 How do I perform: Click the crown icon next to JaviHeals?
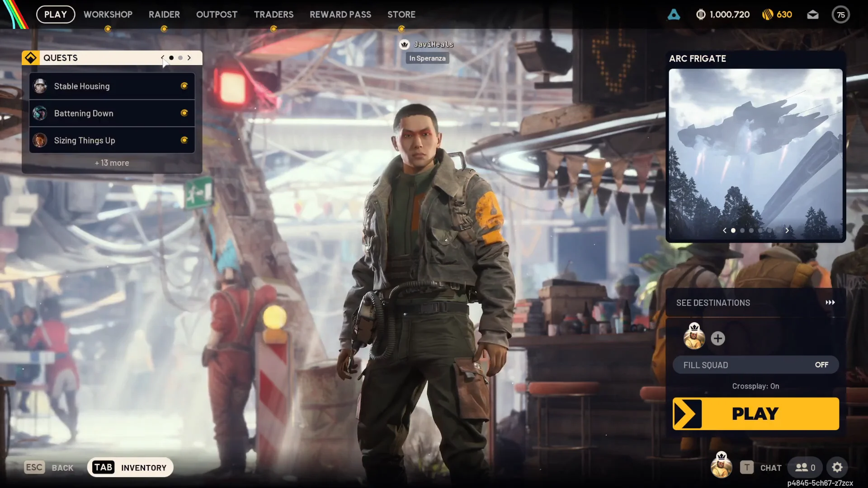(405, 44)
